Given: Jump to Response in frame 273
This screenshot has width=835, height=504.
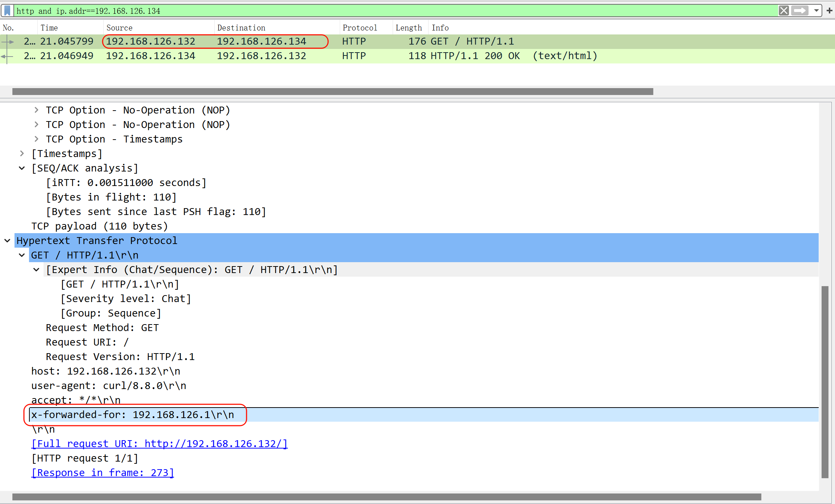Looking at the screenshot, I should pyautogui.click(x=103, y=472).
